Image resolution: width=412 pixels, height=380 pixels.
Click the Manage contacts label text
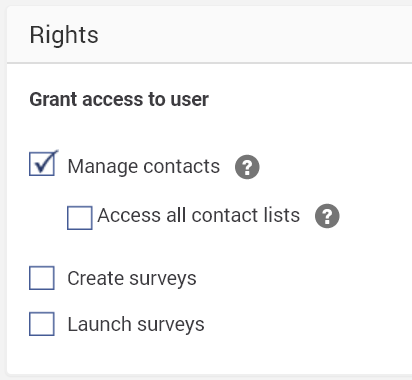click(x=144, y=166)
